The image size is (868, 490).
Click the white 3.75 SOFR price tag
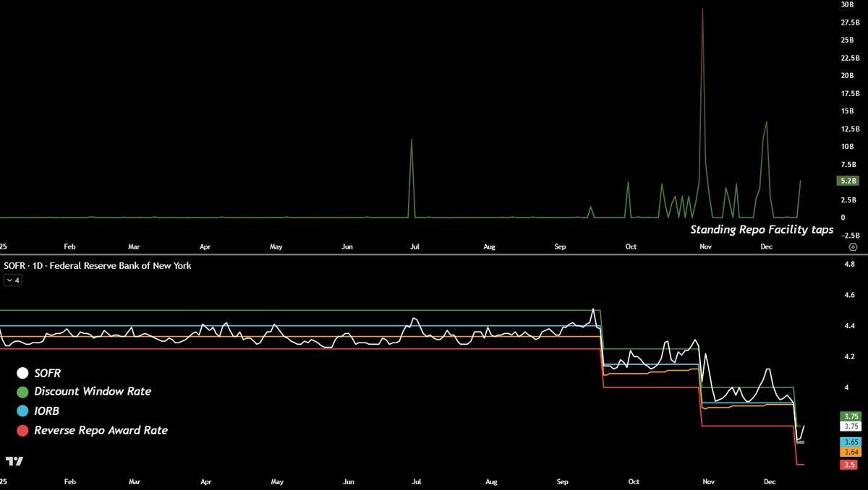pyautogui.click(x=849, y=426)
